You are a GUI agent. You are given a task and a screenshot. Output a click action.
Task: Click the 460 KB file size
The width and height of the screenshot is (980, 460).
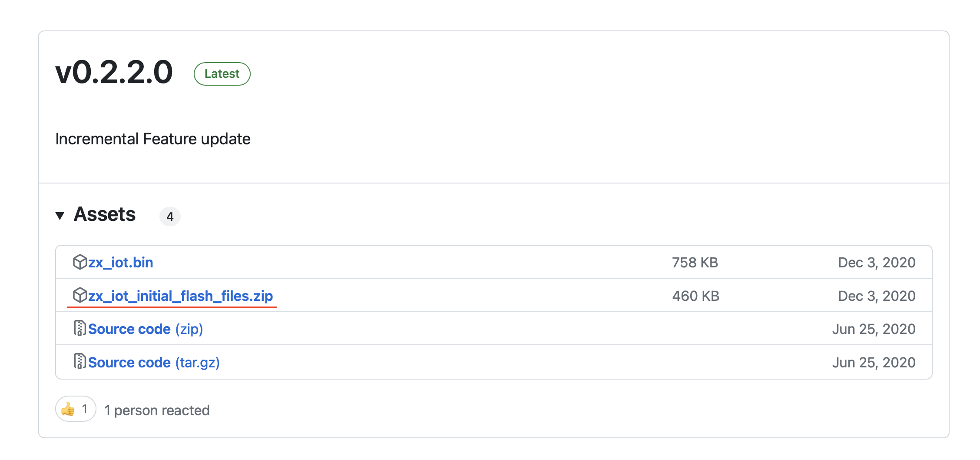(695, 296)
